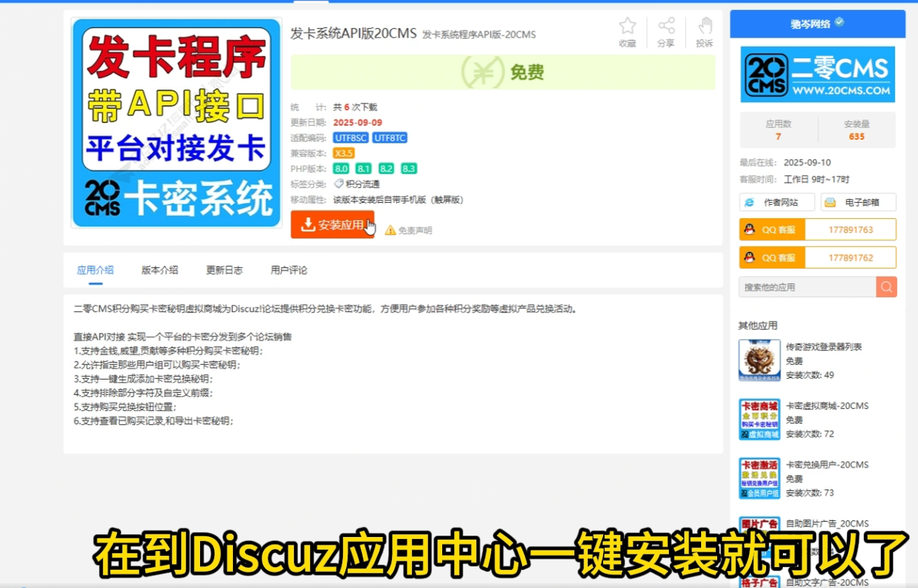Focus the 搜索他的应用 search field
This screenshot has height=588, width=918.
click(807, 287)
